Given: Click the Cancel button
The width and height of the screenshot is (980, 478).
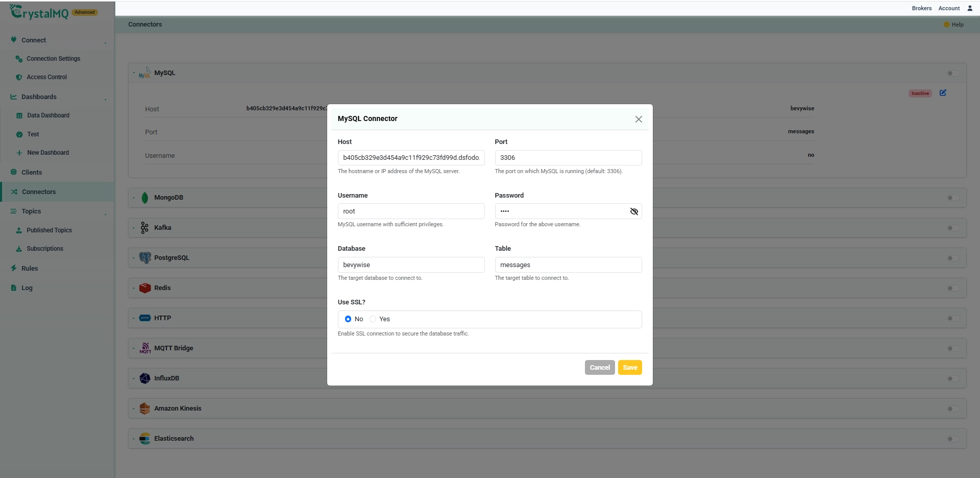Looking at the screenshot, I should click(x=600, y=368).
